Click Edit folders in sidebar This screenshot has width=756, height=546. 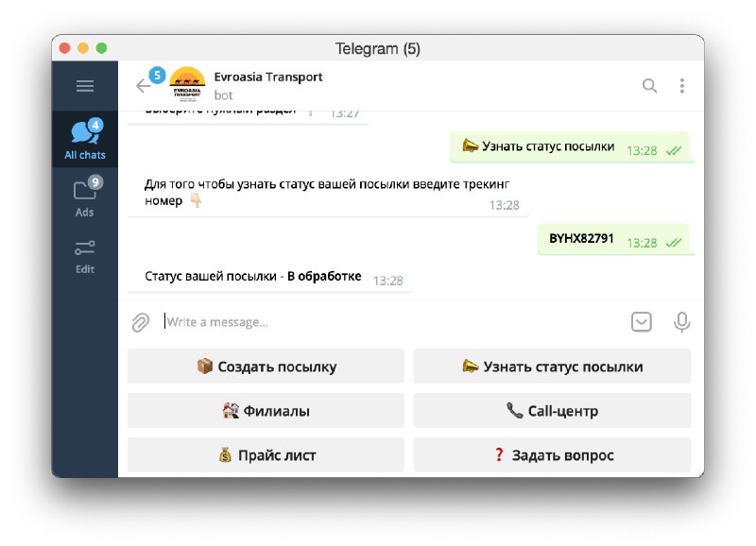pos(85,257)
